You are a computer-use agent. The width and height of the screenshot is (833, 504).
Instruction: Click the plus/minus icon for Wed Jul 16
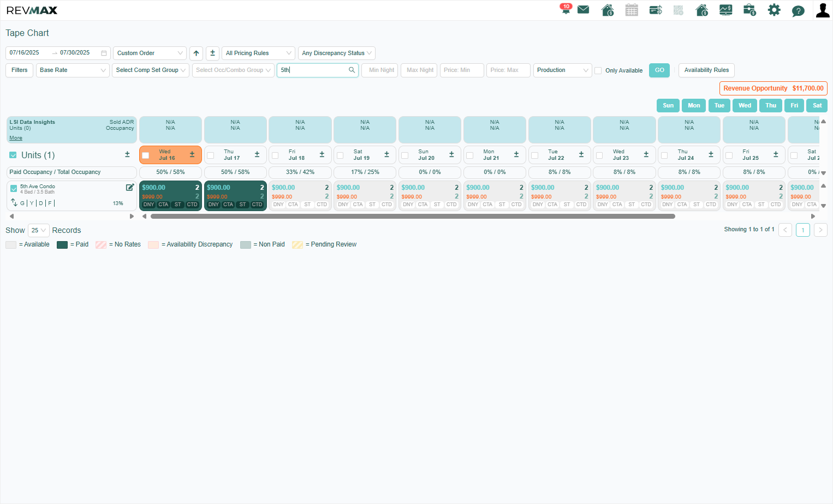tap(192, 155)
